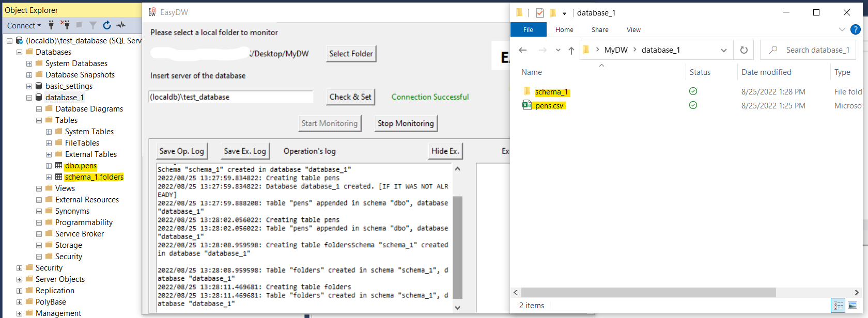Select the Programmability folder

click(84, 222)
